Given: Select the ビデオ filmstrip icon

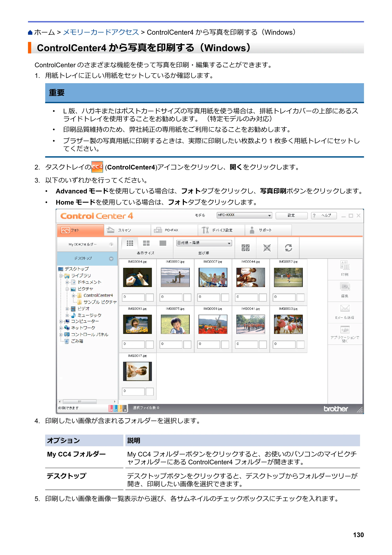Looking at the screenshot, I should [x=73, y=309].
